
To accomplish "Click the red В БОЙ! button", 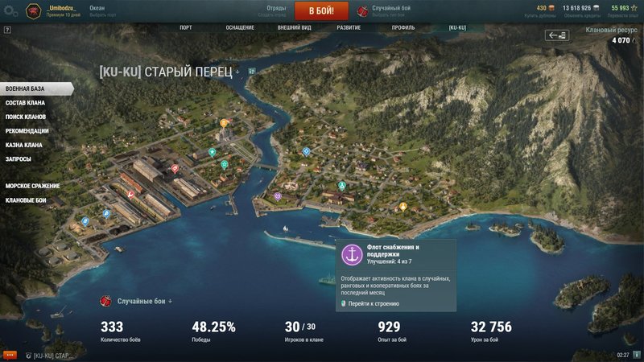I will 321,11.
